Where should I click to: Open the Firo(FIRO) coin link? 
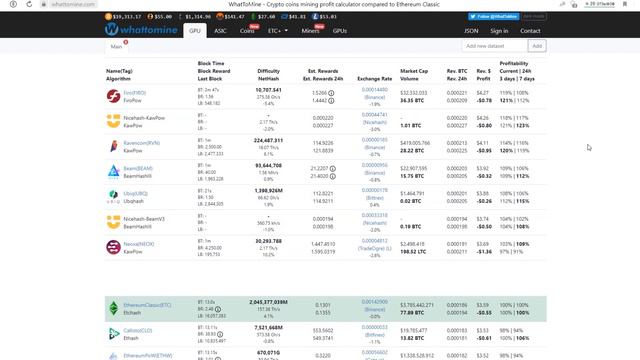135,93
